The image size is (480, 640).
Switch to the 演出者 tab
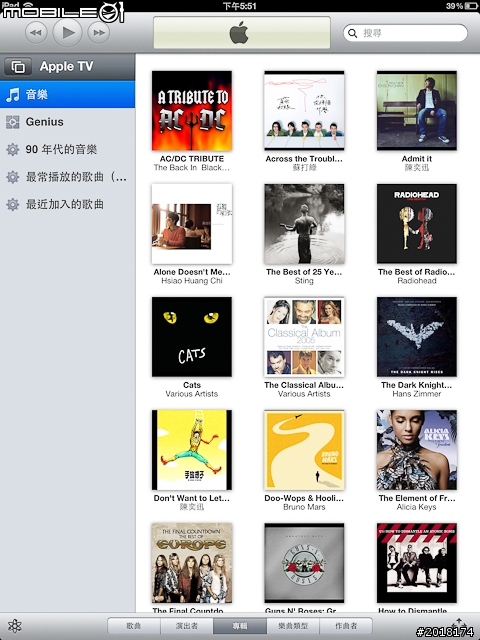click(x=187, y=626)
